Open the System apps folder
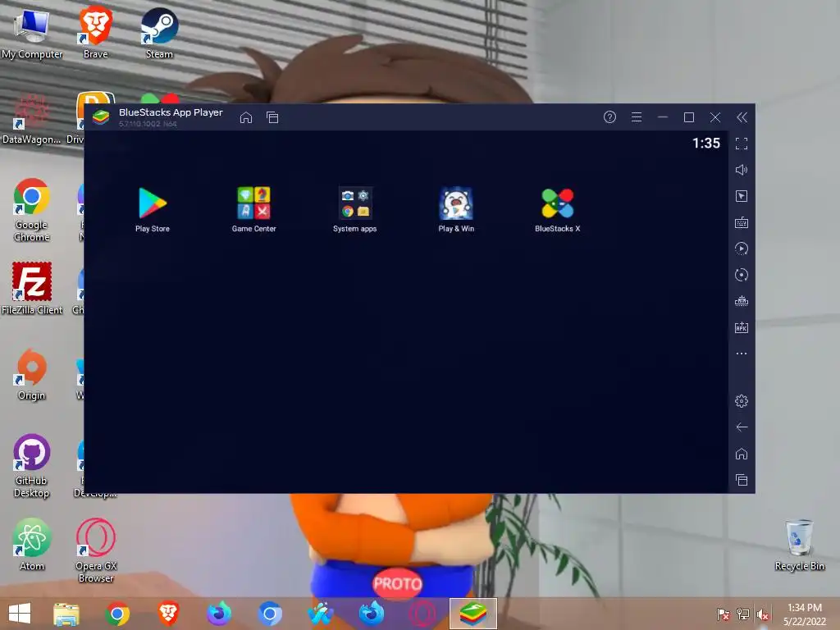Image resolution: width=840 pixels, height=630 pixels. point(354,209)
